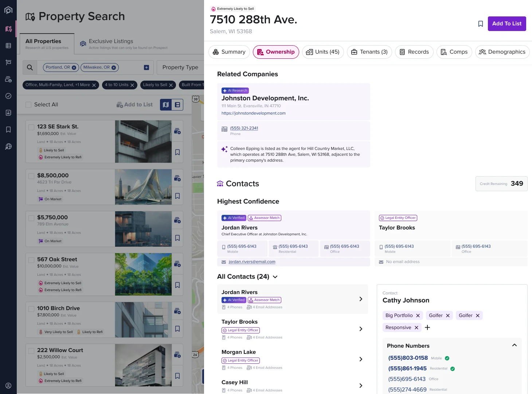Viewport: 532px width, 394px height.
Task: Bookmark the 567 Oak Street listing
Action: (177, 285)
